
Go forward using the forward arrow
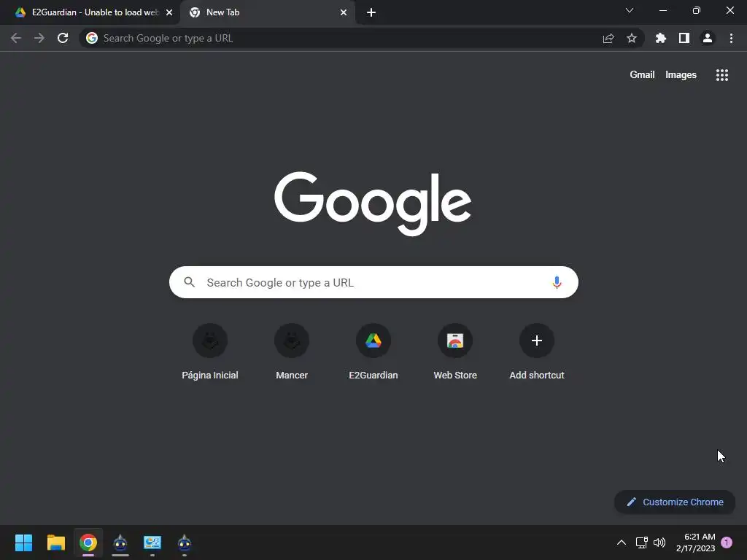click(39, 38)
